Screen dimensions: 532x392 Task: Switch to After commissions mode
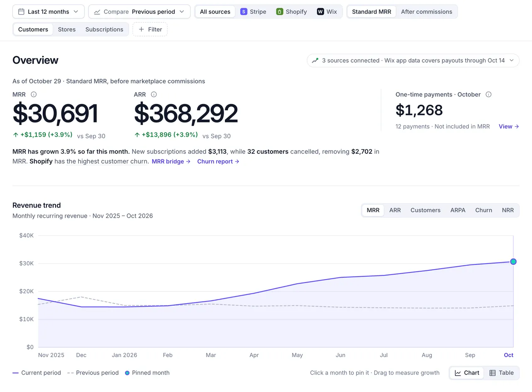(426, 12)
